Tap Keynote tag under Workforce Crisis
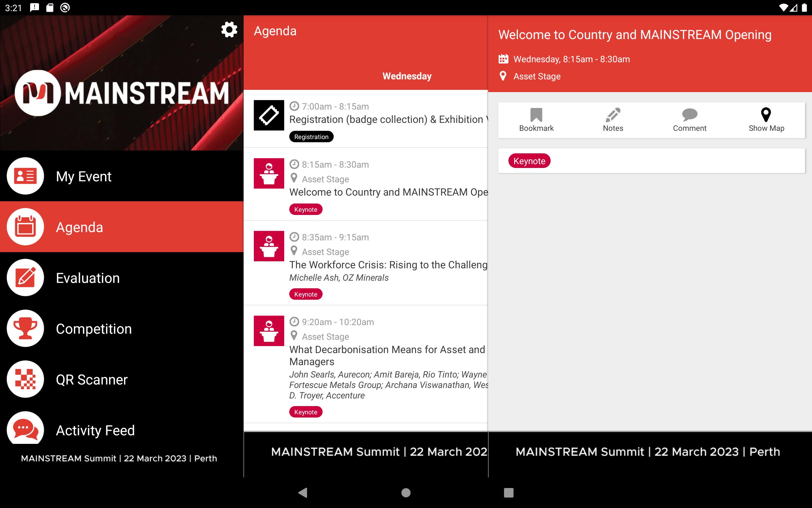812x508 pixels. (306, 294)
